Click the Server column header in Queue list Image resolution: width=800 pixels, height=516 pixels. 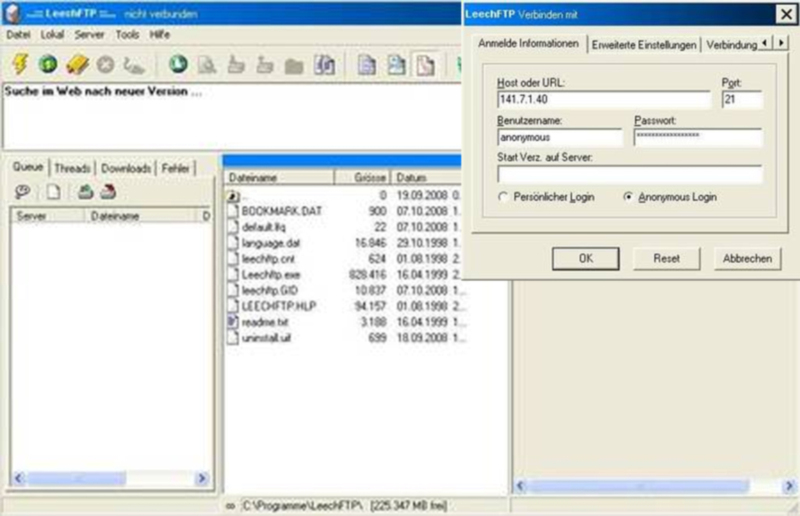tap(47, 216)
